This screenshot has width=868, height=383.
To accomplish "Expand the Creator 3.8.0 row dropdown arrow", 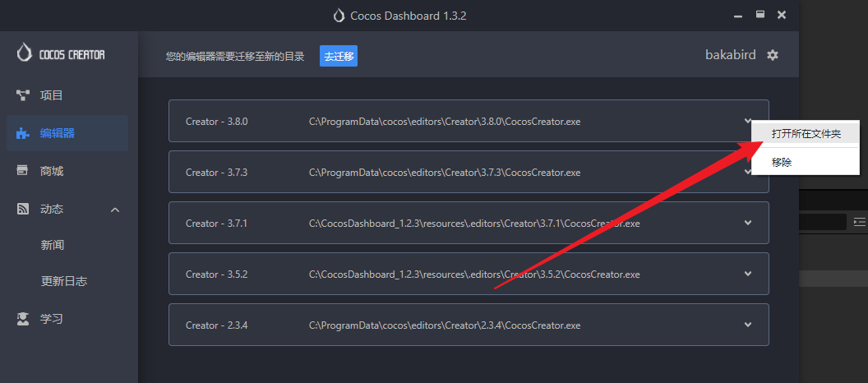I will (x=747, y=120).
